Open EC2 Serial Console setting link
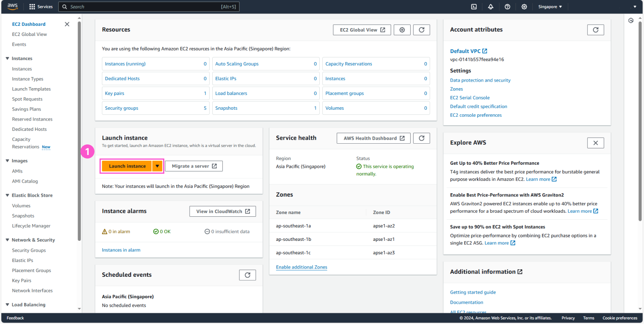This screenshot has height=324, width=644. pos(470,98)
